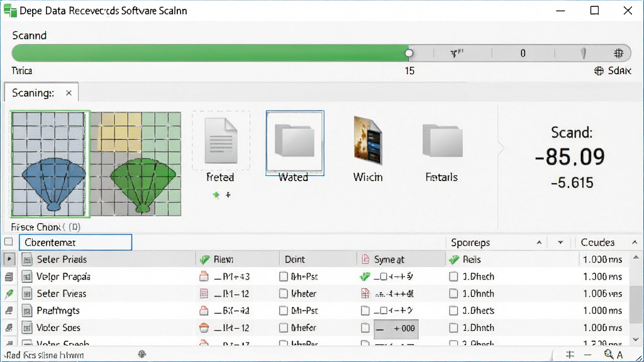Toggle the Mheter checkbox in Seter Fviess row
644x362 pixels.
coord(284,293)
